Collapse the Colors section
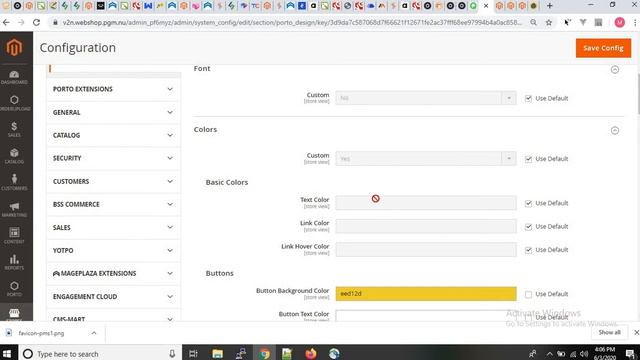The height and width of the screenshot is (360, 640). tap(615, 130)
